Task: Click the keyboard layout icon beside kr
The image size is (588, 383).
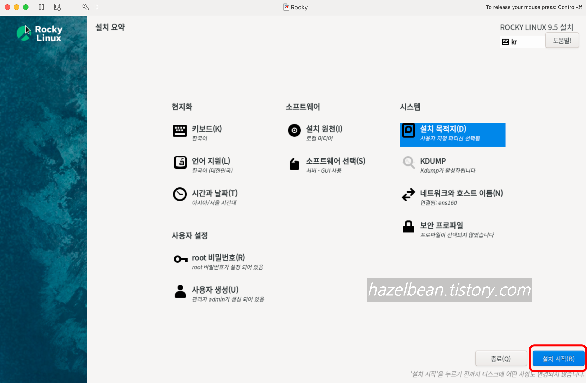Action: coord(505,42)
